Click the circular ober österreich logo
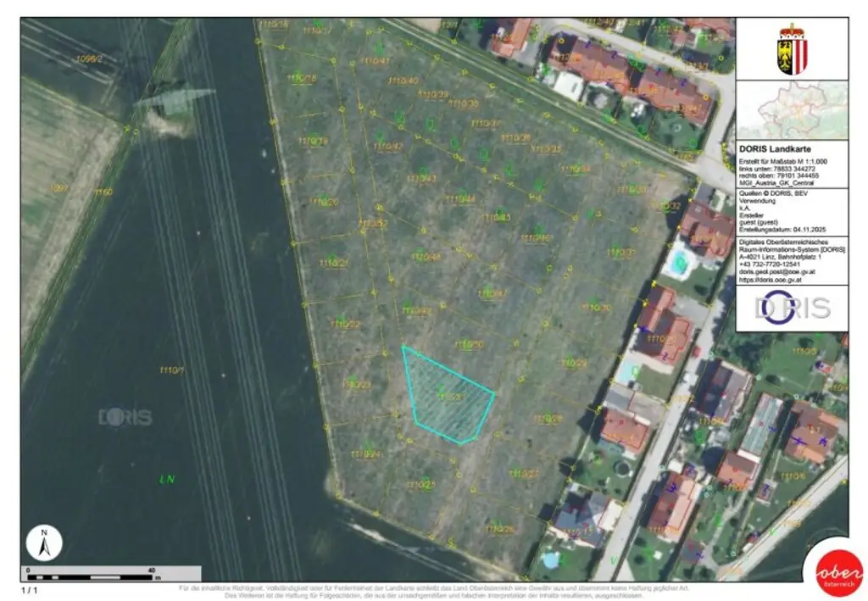Screen dimensions: 868x601 833,572
